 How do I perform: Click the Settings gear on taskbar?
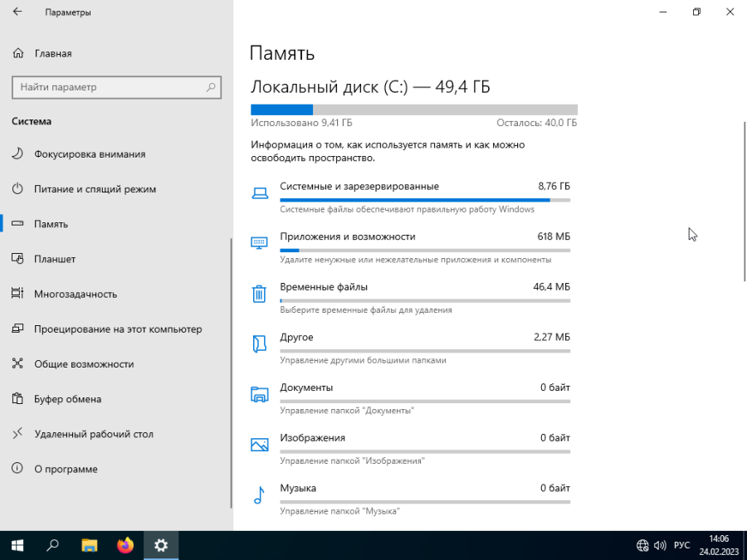(x=161, y=545)
